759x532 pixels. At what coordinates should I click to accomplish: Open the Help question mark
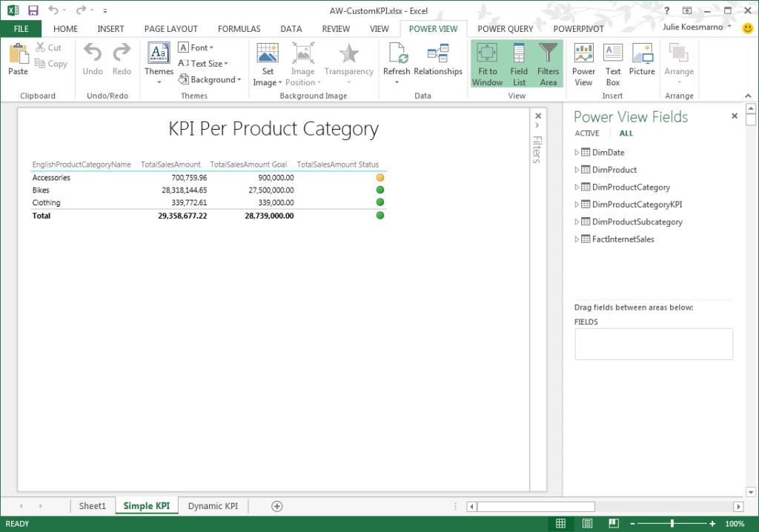pos(666,10)
